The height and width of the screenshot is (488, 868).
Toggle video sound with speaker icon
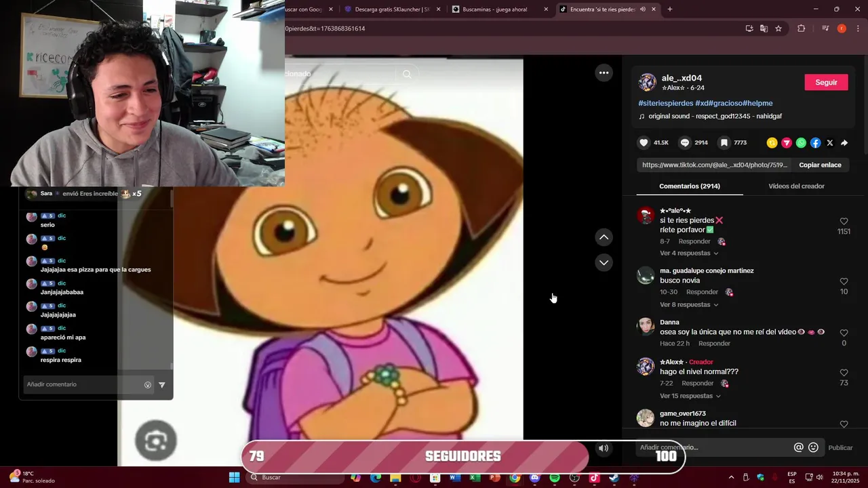[603, 448]
